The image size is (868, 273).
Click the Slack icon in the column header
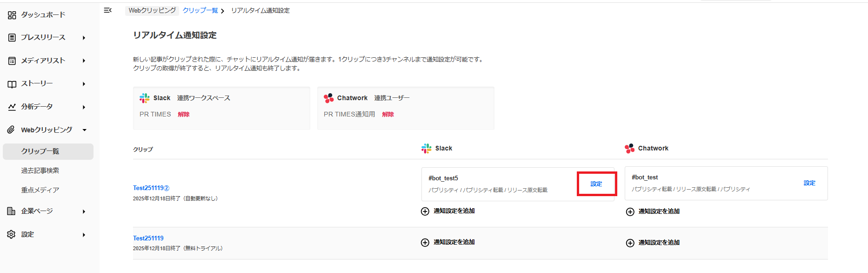point(426,148)
